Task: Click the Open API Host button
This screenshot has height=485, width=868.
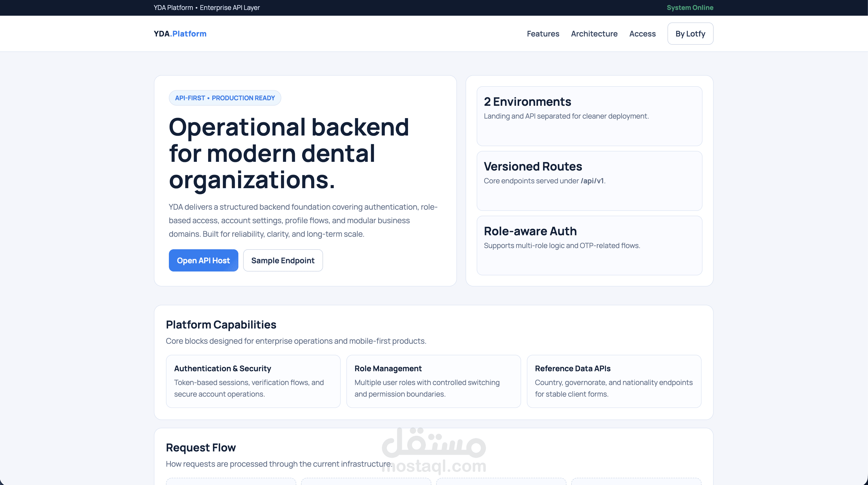Action: (x=203, y=260)
